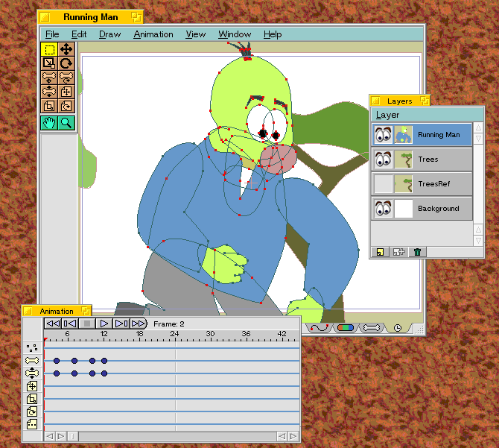Choose the Rotate tool with circular arrow
This screenshot has height=448, width=499.
coord(66,64)
